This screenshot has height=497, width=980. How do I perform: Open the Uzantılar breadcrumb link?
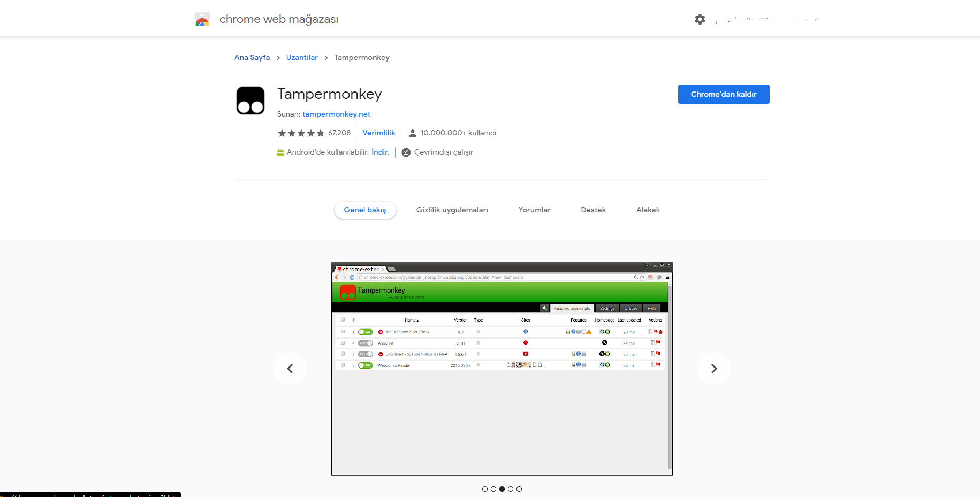[x=302, y=57]
